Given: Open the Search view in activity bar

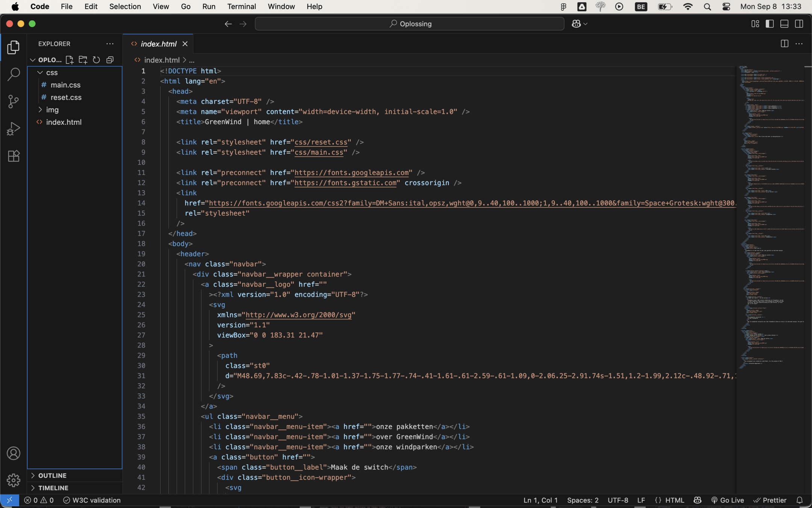Looking at the screenshot, I should (x=14, y=74).
